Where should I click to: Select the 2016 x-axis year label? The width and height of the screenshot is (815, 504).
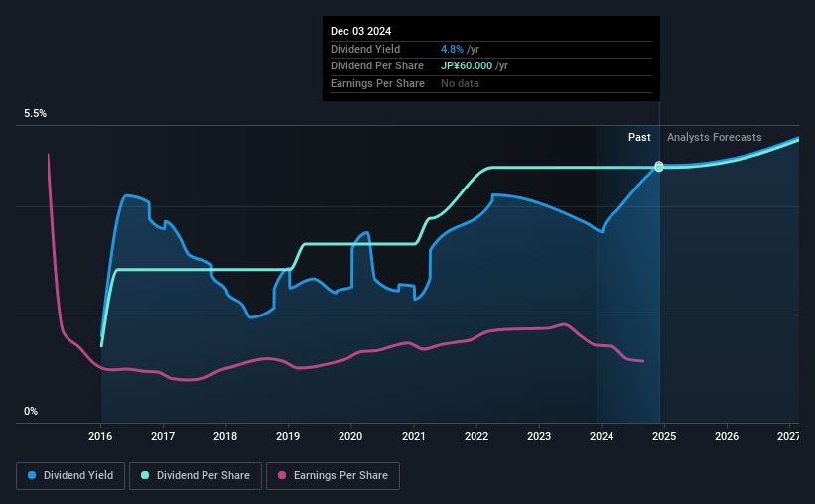click(x=101, y=436)
